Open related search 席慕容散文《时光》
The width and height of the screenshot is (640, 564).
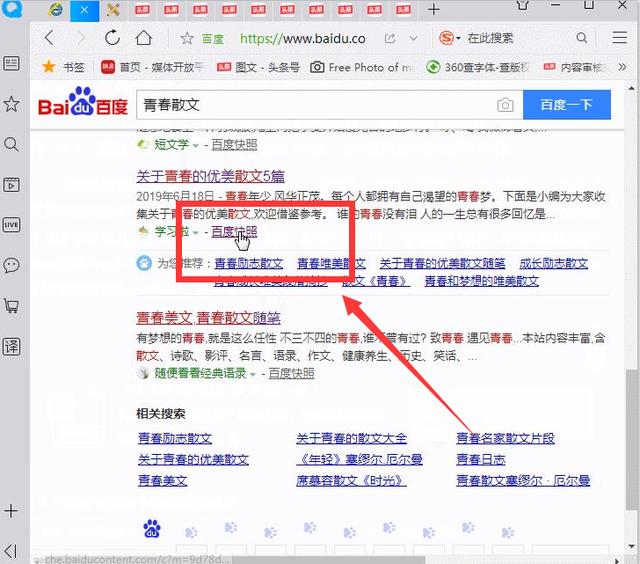351,481
